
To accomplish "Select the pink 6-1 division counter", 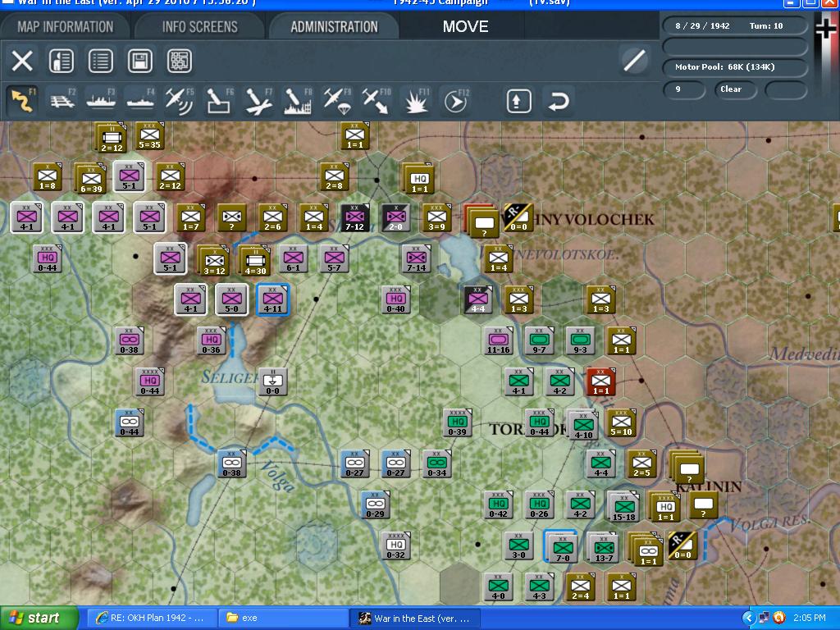I will click(293, 258).
